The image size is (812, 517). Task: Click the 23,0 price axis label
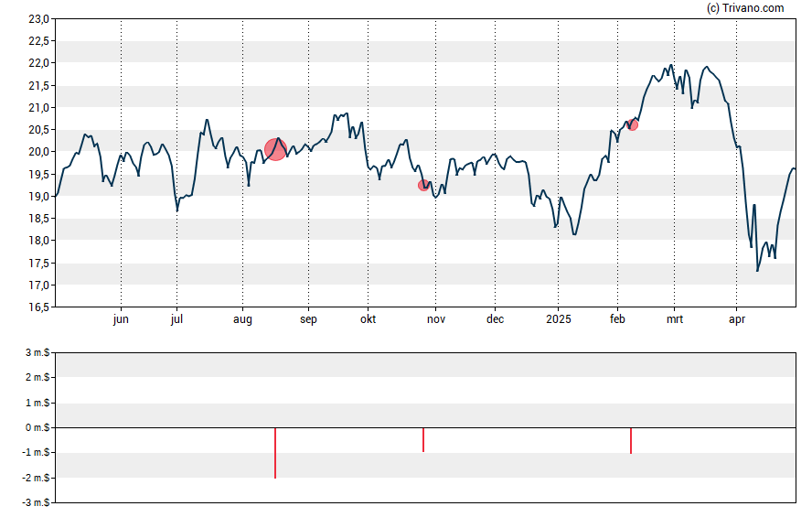[x=38, y=19]
